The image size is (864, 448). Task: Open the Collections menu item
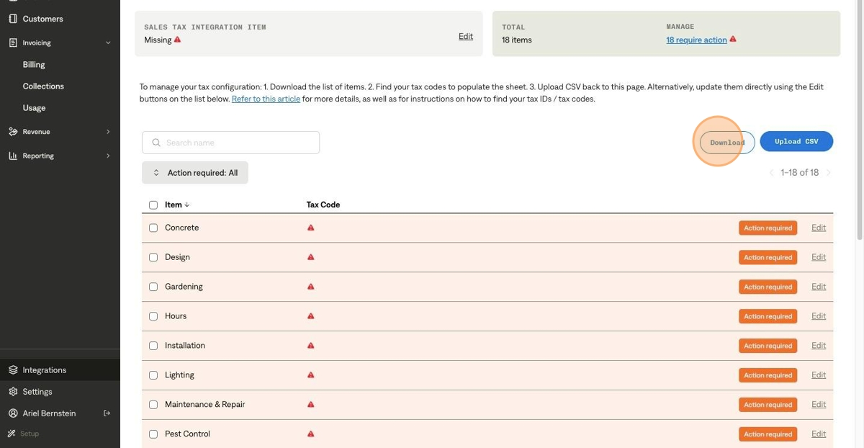pos(43,87)
